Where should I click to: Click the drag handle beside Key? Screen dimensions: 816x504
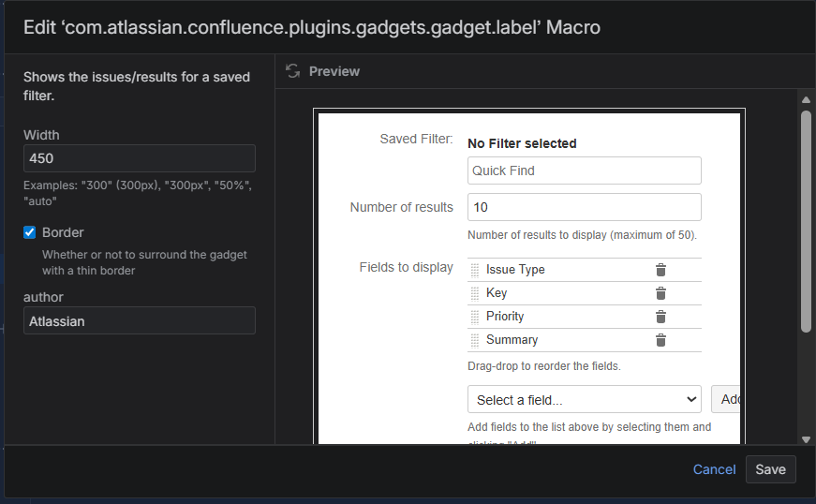475,293
